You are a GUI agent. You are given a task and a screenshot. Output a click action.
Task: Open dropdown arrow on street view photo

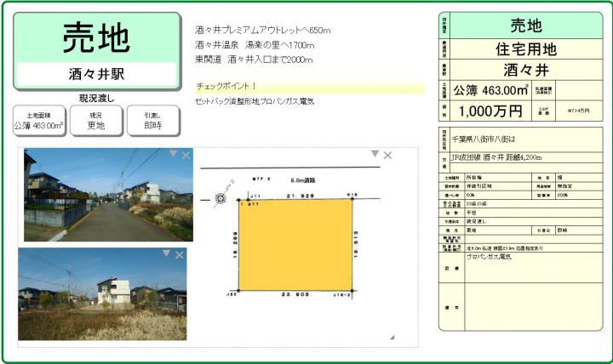pyautogui.click(x=173, y=154)
